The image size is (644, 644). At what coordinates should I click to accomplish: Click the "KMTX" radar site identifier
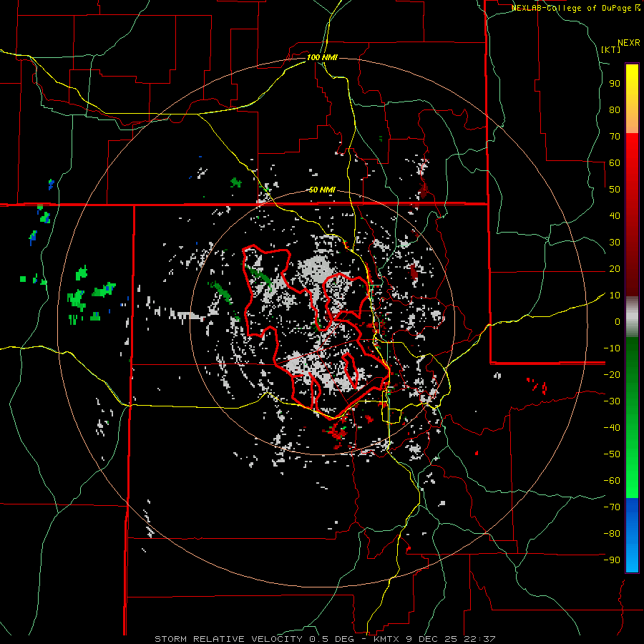click(x=387, y=639)
